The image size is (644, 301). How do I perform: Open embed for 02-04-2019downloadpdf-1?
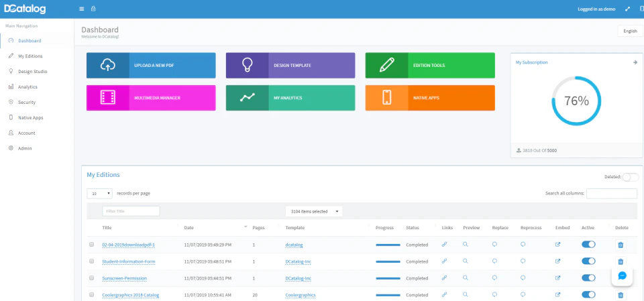[x=557, y=244]
